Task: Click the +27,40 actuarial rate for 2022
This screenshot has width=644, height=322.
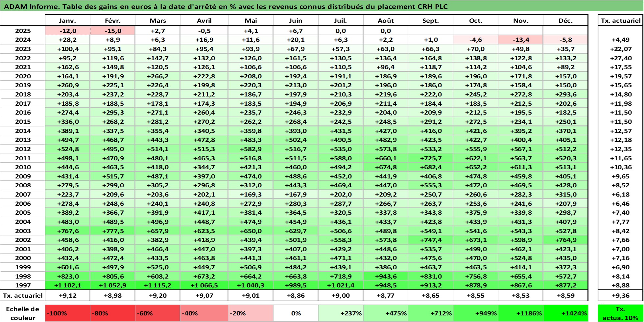Action: (620, 58)
